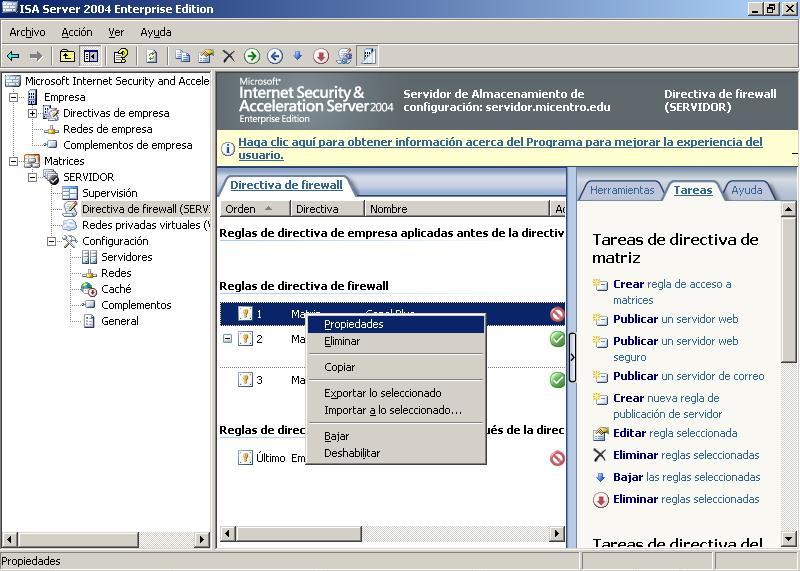This screenshot has height=571, width=800.
Task: Collapse the Configuración tree node
Action: point(51,241)
